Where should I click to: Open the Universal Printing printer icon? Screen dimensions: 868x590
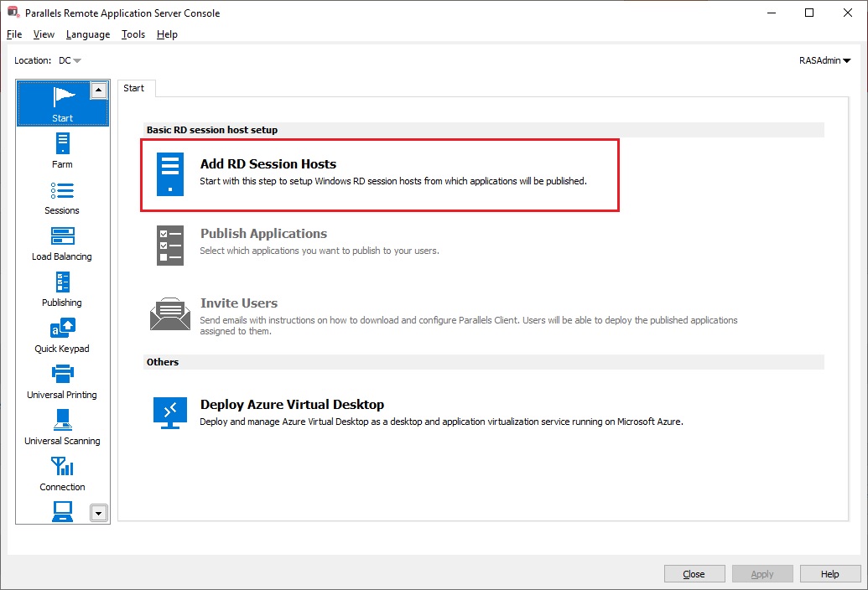tap(63, 374)
